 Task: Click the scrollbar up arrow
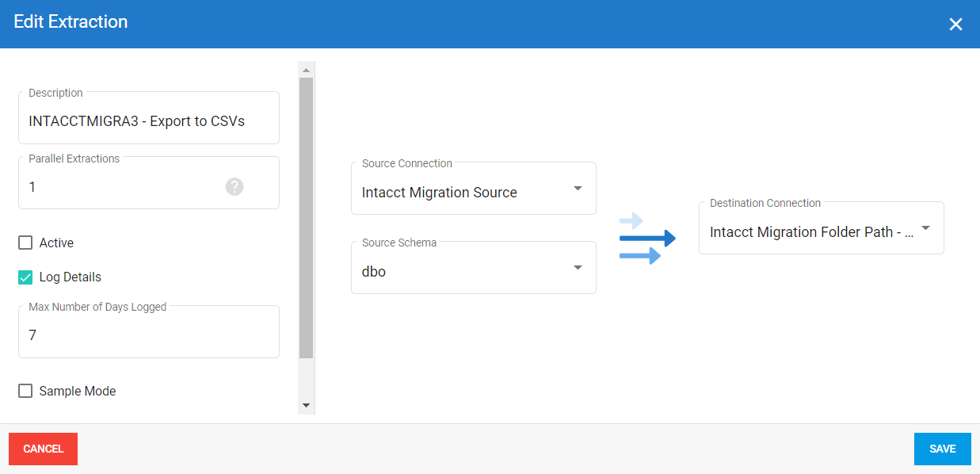pos(306,70)
